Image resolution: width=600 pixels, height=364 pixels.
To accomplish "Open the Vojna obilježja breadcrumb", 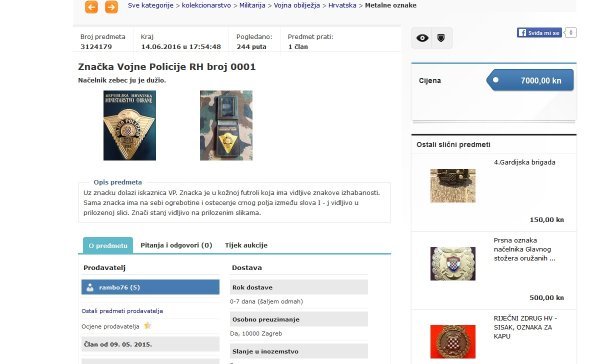I will pyautogui.click(x=297, y=5).
